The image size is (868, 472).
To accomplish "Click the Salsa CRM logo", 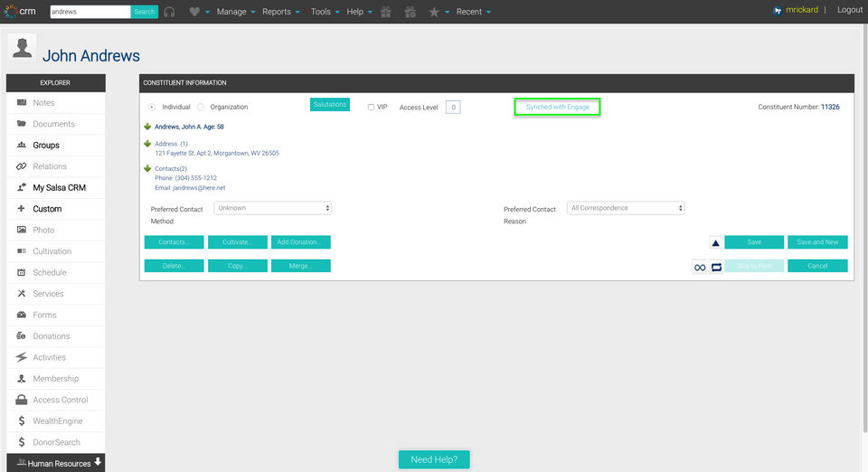I will (20, 11).
